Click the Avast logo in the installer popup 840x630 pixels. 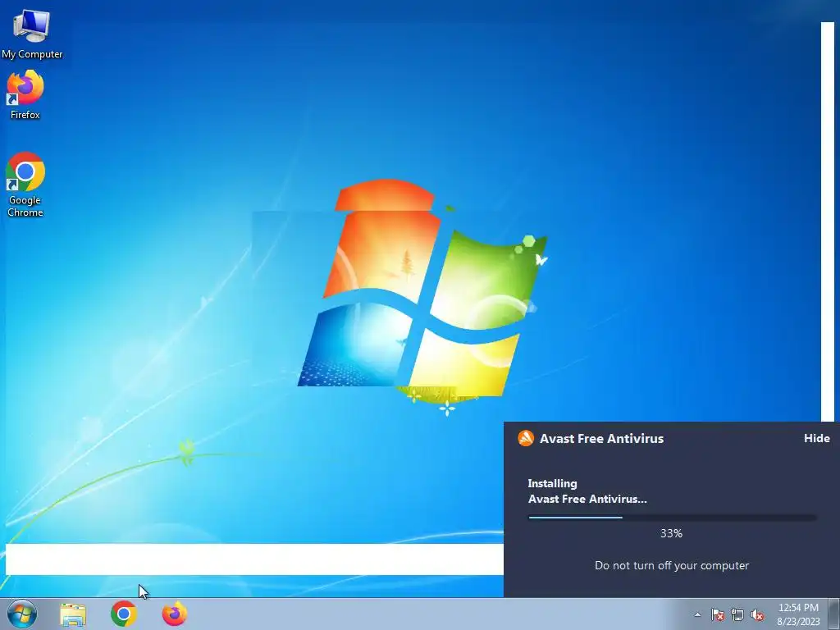pos(526,438)
